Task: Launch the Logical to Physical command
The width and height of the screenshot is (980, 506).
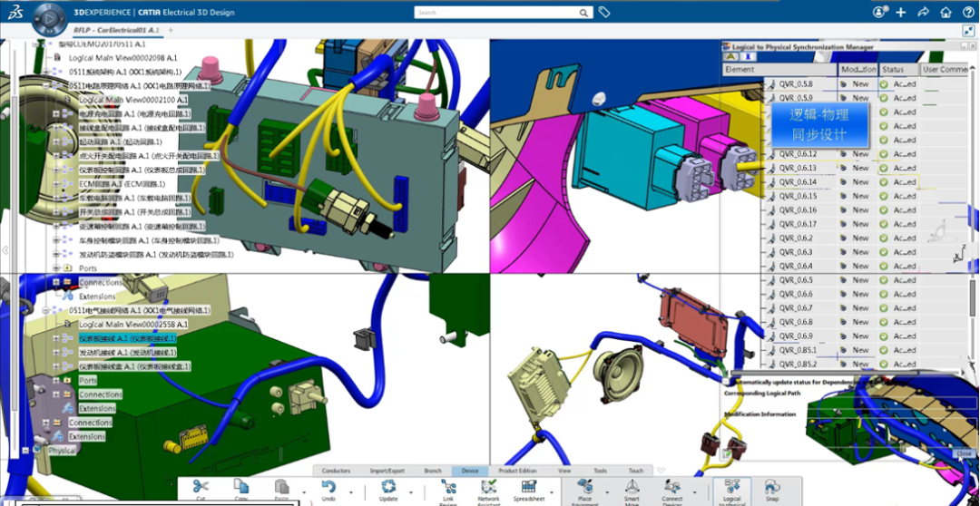Action: pos(732,490)
